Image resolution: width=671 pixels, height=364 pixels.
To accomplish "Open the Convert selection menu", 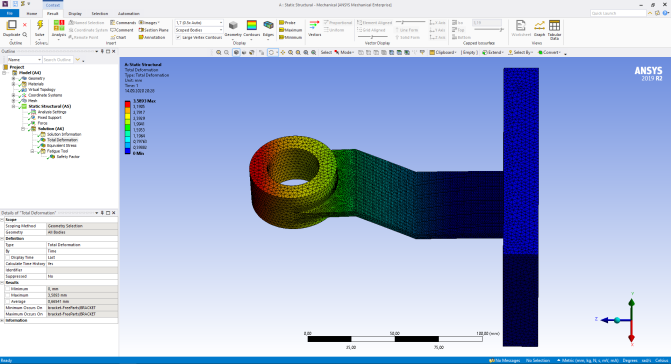I will [549, 53].
